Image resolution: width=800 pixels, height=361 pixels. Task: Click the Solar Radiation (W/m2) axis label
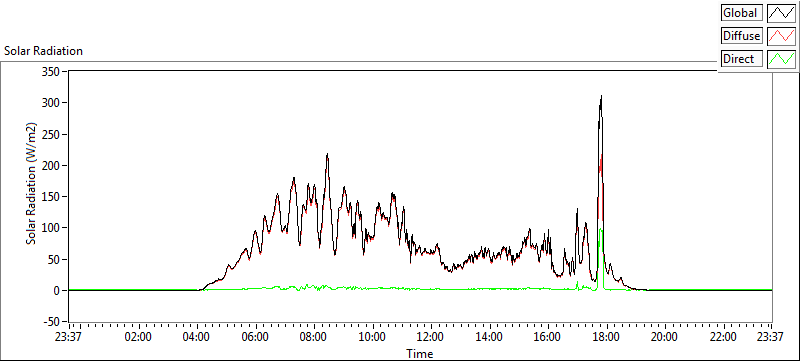32,183
